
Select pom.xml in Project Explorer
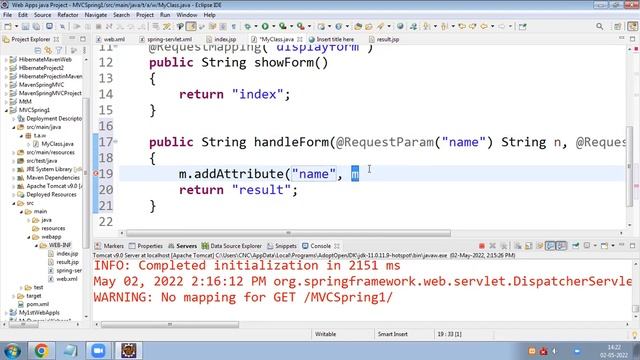click(38, 304)
